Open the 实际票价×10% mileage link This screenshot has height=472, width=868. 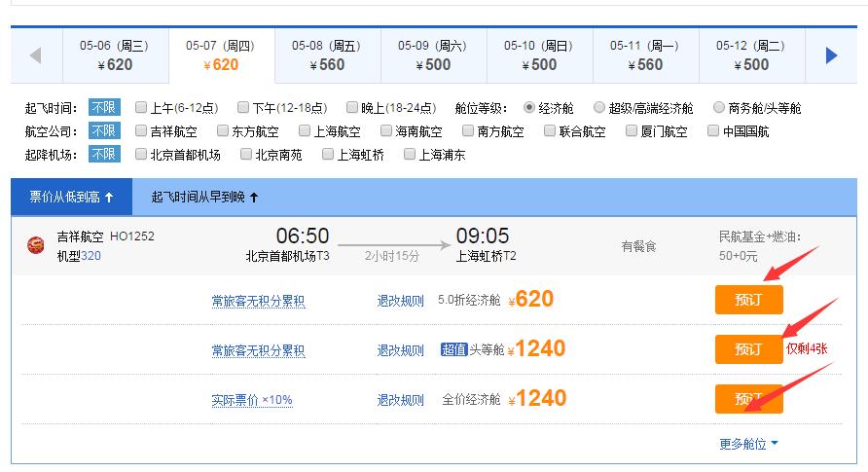pyautogui.click(x=252, y=400)
